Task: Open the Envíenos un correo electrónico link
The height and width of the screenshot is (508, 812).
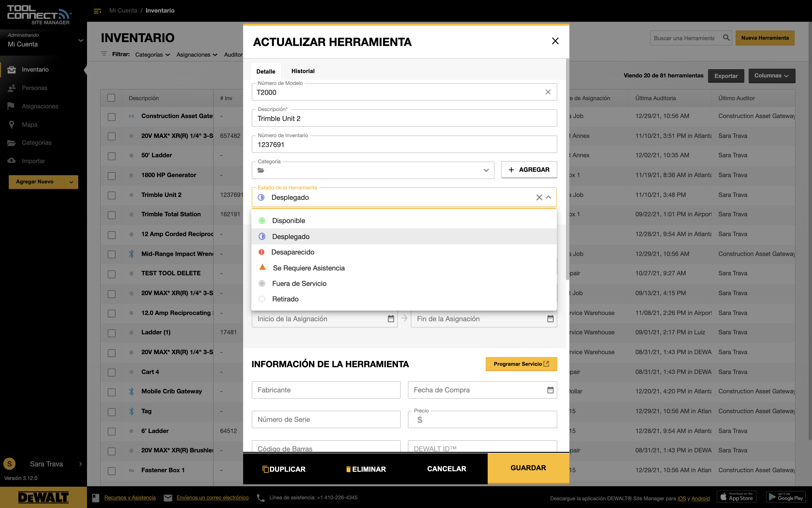Action: (212, 498)
